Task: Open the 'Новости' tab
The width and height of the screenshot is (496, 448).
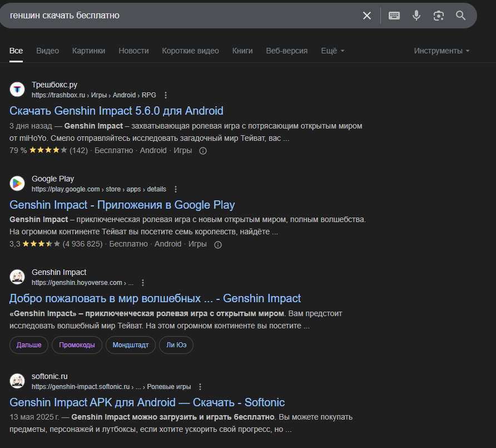Action: (x=133, y=51)
